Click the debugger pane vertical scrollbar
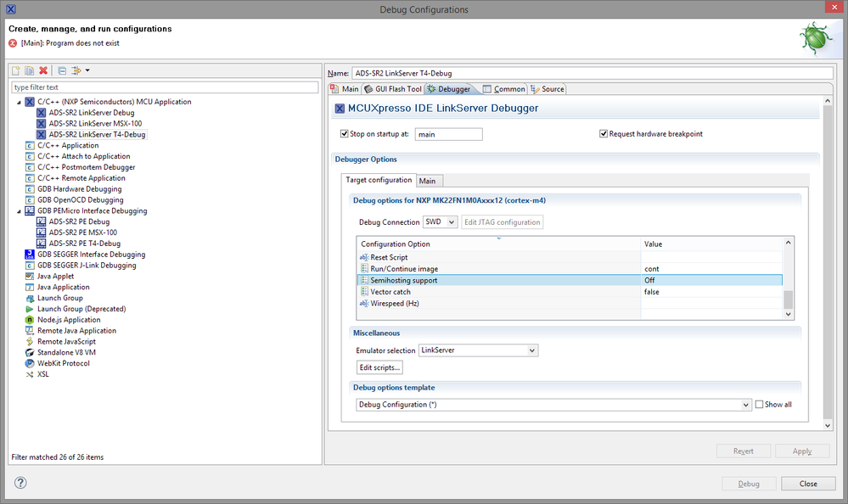Screen dimensions: 848x504 click(828, 263)
